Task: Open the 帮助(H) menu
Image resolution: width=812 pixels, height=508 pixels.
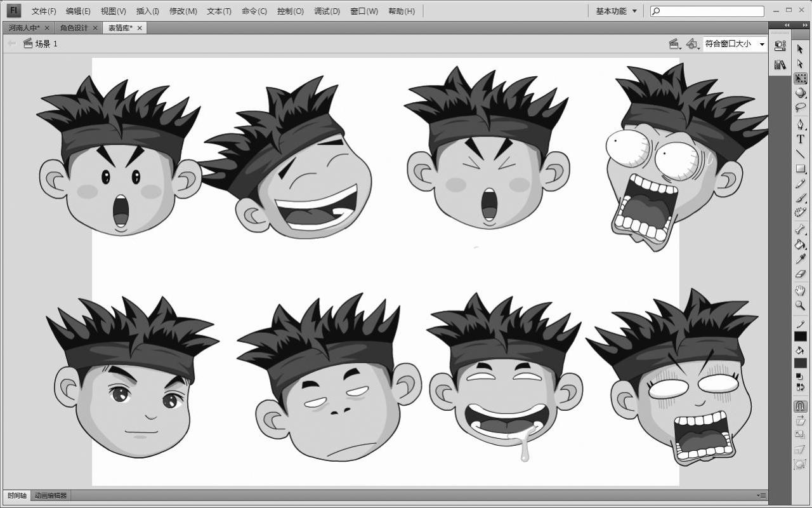Action: point(401,11)
